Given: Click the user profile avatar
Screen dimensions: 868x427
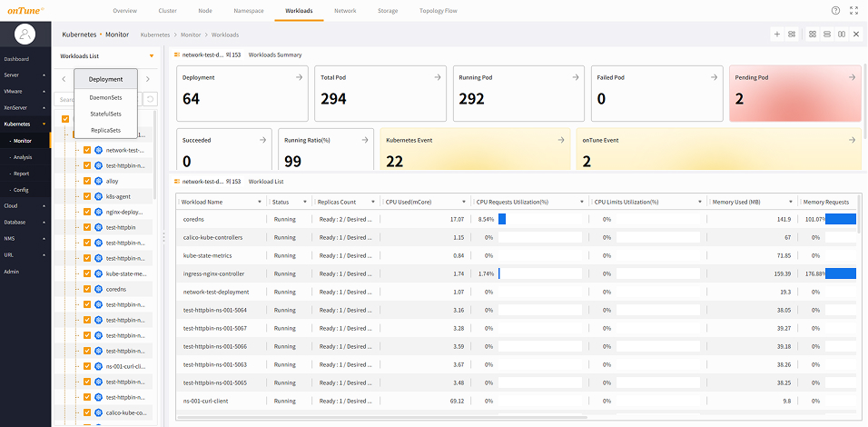Looking at the screenshot, I should point(25,35).
